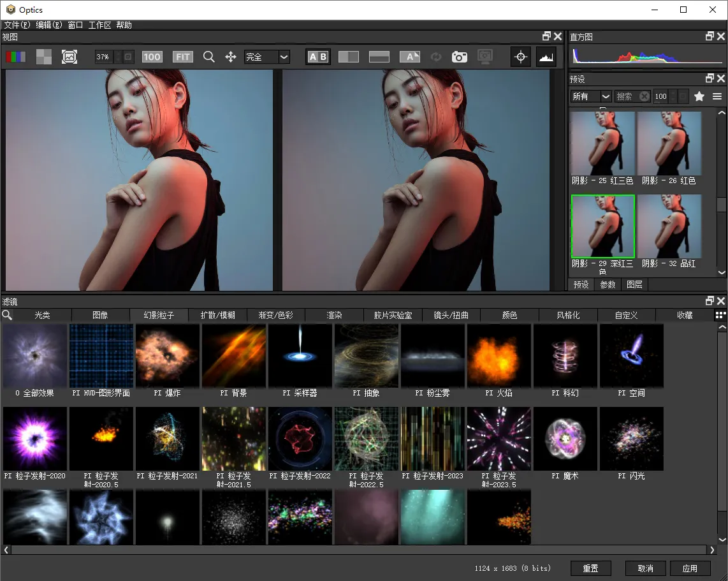Click the preset search input field
Image resolution: width=728 pixels, height=581 pixels.
[626, 96]
